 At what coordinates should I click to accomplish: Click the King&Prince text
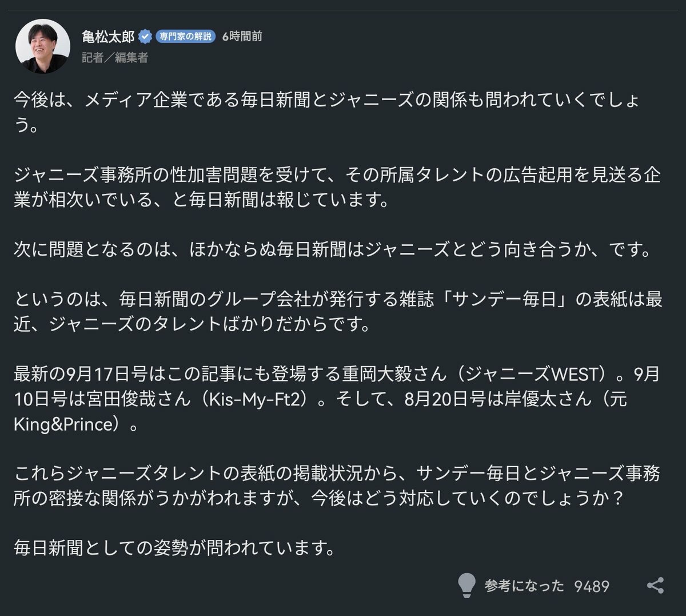(63, 424)
